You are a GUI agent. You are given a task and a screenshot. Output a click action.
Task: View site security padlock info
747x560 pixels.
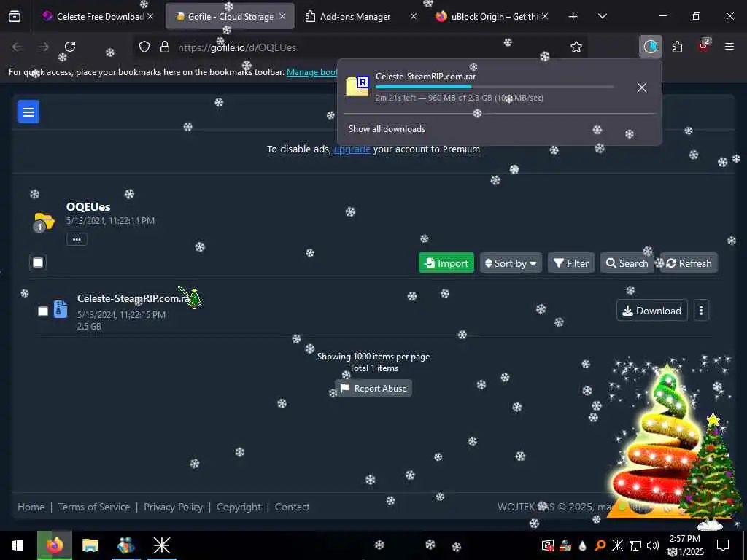click(165, 47)
